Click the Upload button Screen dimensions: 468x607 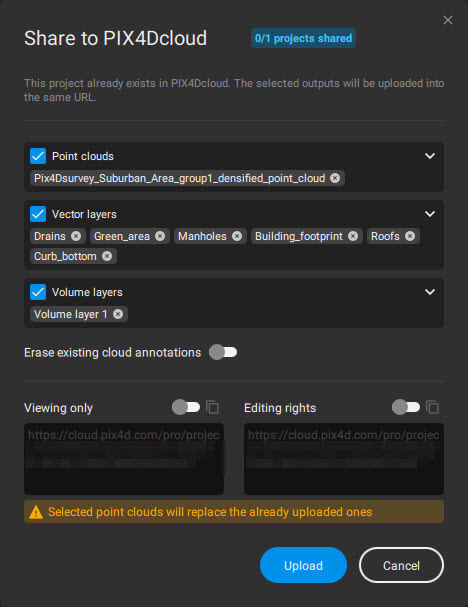click(303, 565)
